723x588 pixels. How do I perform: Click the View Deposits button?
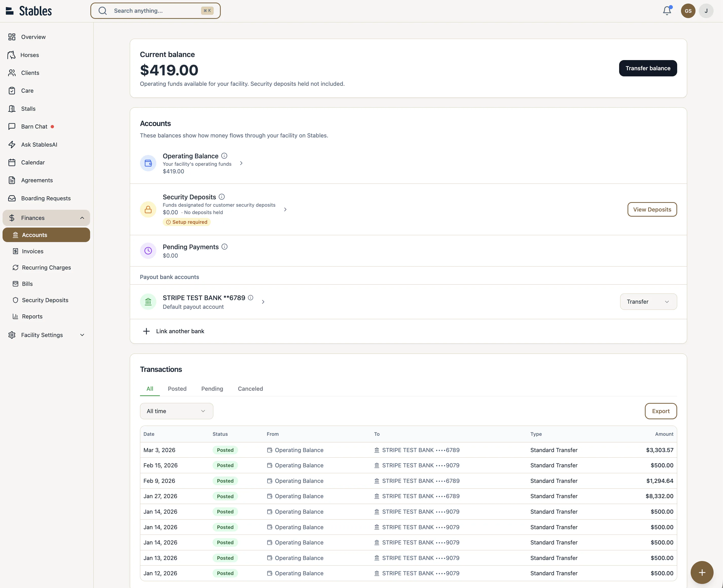(x=652, y=210)
